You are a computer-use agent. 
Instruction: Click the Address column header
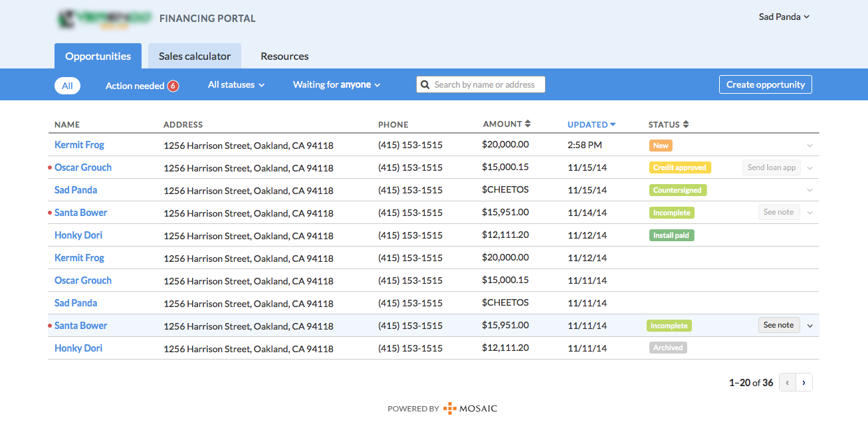(x=183, y=124)
